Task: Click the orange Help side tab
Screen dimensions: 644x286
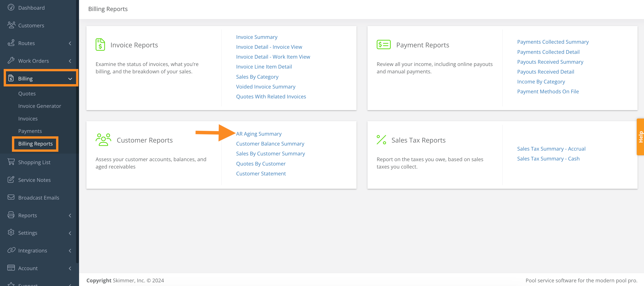Action: click(x=640, y=137)
